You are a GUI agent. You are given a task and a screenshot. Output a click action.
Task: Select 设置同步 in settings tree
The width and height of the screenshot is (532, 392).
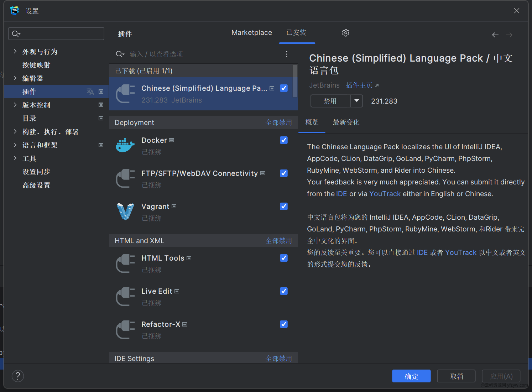click(x=36, y=172)
